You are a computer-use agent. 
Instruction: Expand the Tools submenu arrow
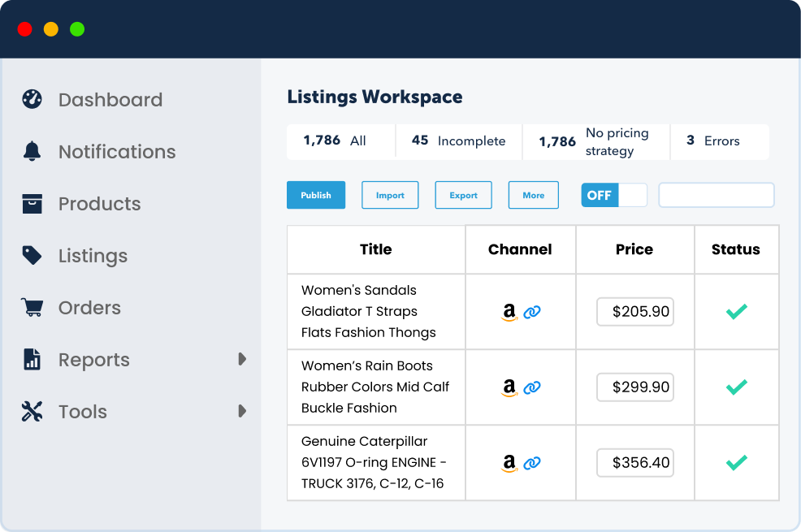coord(241,411)
